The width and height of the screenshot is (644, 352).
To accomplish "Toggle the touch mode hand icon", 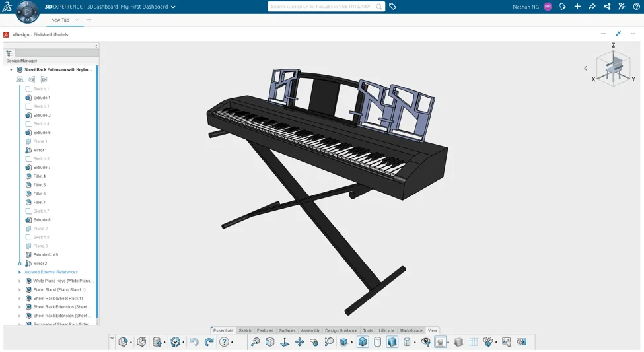I will pyautogui.click(x=507, y=341).
